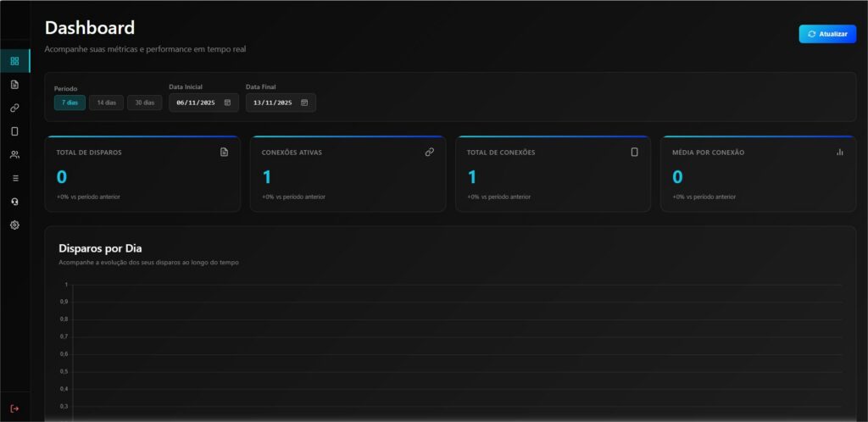Viewport: 868px width, 422px height.
Task: Select the mobile device icon in sidebar
Action: coord(14,131)
